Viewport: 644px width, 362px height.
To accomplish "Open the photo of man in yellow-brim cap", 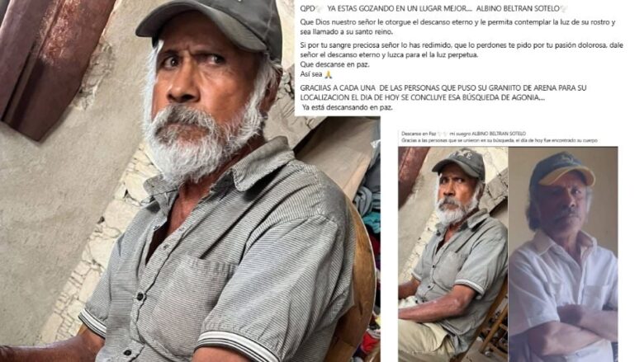I will pos(563,254).
